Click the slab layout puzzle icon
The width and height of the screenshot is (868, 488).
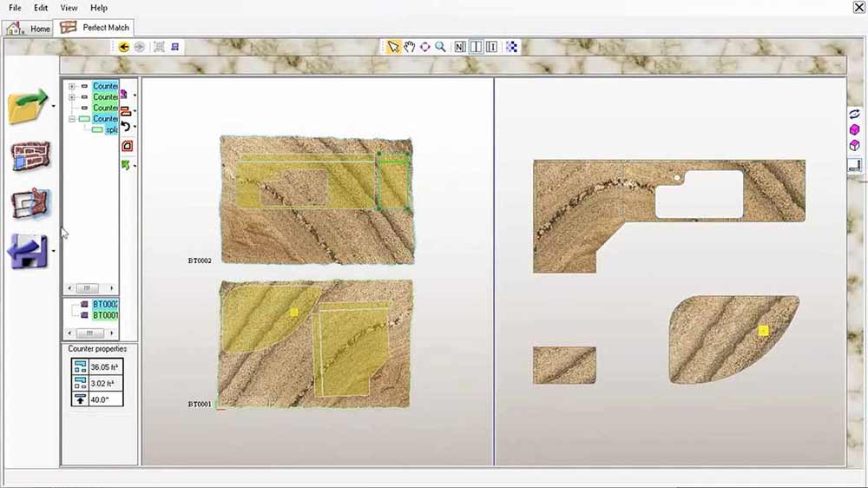click(x=30, y=155)
